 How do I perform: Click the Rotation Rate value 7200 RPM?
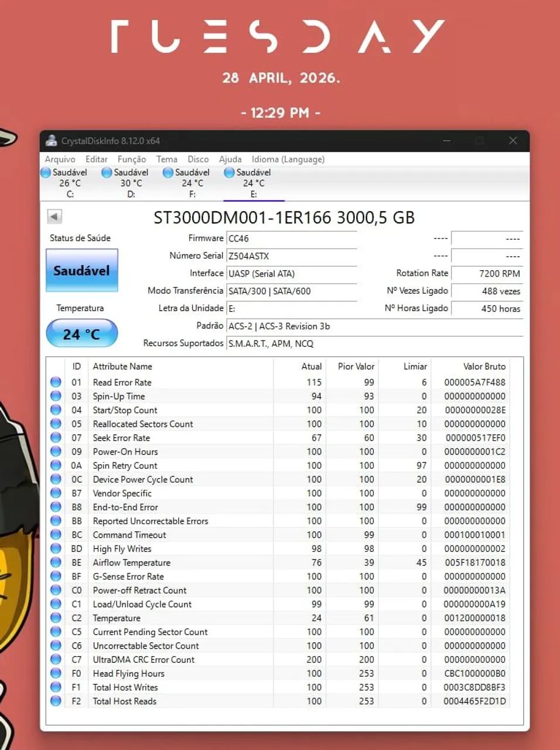(x=487, y=274)
